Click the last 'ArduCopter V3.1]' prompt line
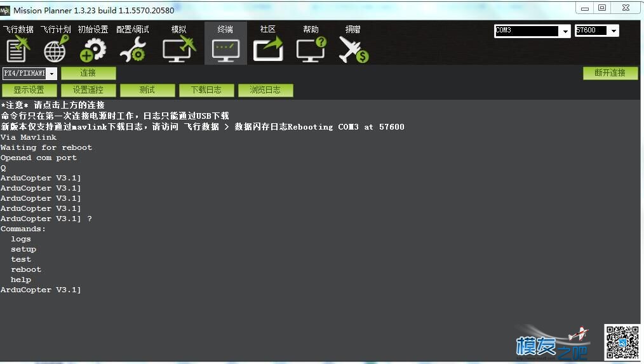 [41, 290]
